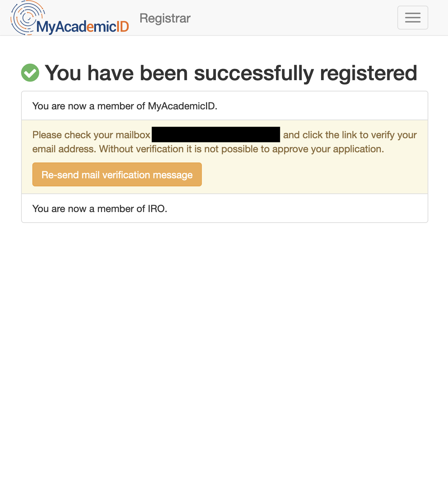Click the word "MyAcademicID" in first row
Screen dimensions: 448x486
(x=181, y=106)
